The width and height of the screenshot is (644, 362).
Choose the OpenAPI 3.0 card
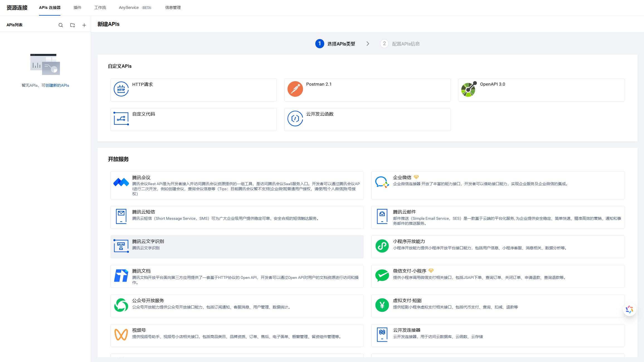pos(541,90)
